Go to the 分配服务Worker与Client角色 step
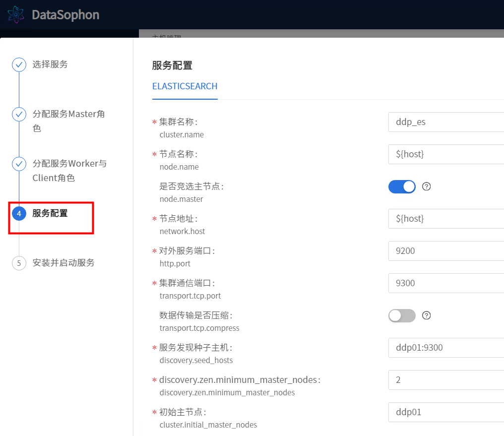 pyautogui.click(x=70, y=171)
